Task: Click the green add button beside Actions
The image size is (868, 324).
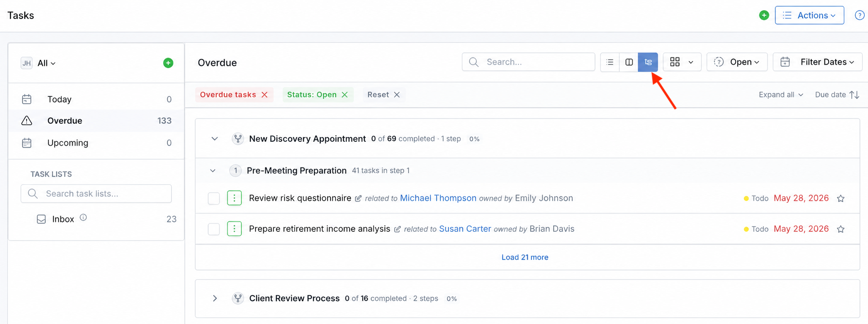Action: pyautogui.click(x=764, y=15)
